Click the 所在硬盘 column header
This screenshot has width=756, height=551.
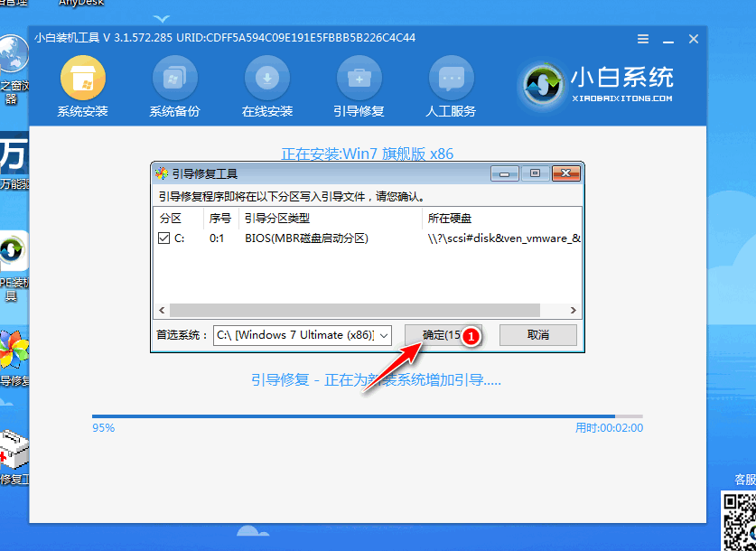pyautogui.click(x=450, y=219)
